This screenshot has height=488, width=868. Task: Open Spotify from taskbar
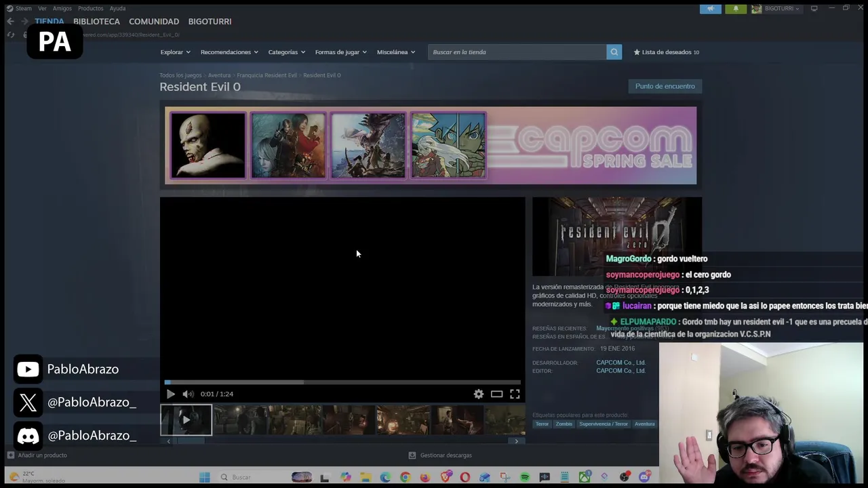click(525, 477)
